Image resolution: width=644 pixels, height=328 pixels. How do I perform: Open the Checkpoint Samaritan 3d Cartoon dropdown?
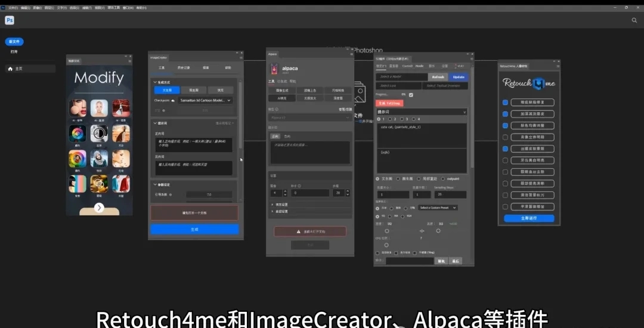click(205, 100)
